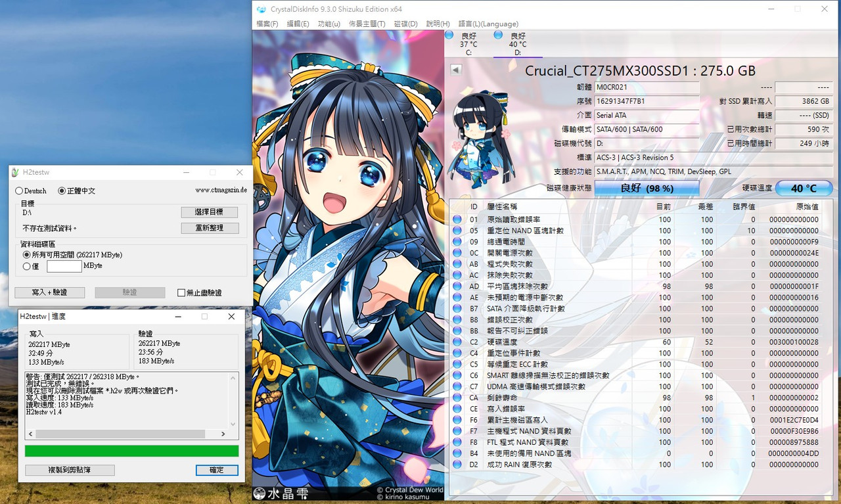Screen dimensions: 841x504
Task: Open the 檔案(F) menu
Action: pyautogui.click(x=267, y=24)
